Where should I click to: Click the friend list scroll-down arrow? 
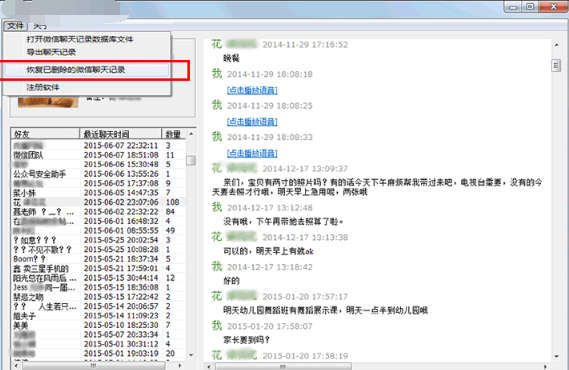click(191, 355)
